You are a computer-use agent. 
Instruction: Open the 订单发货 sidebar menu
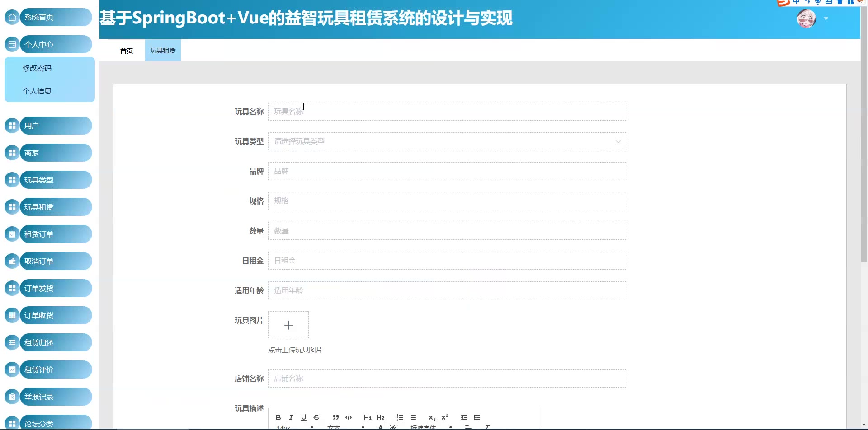tap(56, 288)
